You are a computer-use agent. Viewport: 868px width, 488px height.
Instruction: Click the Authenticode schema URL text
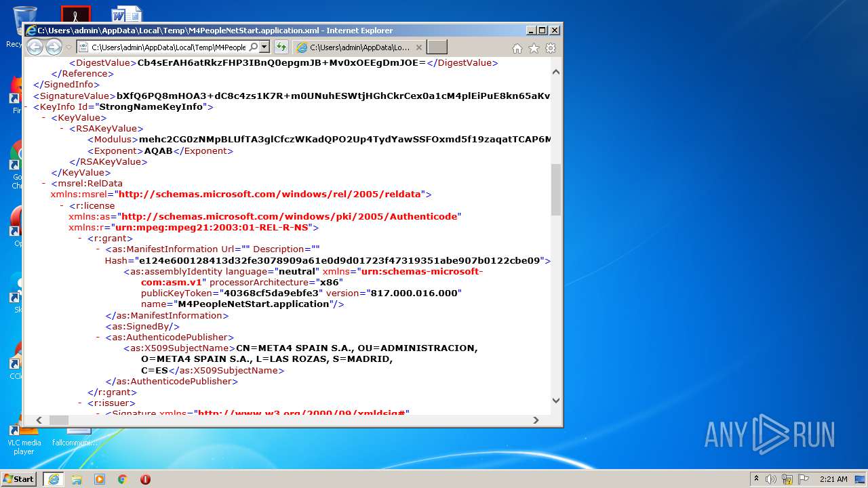(x=290, y=216)
